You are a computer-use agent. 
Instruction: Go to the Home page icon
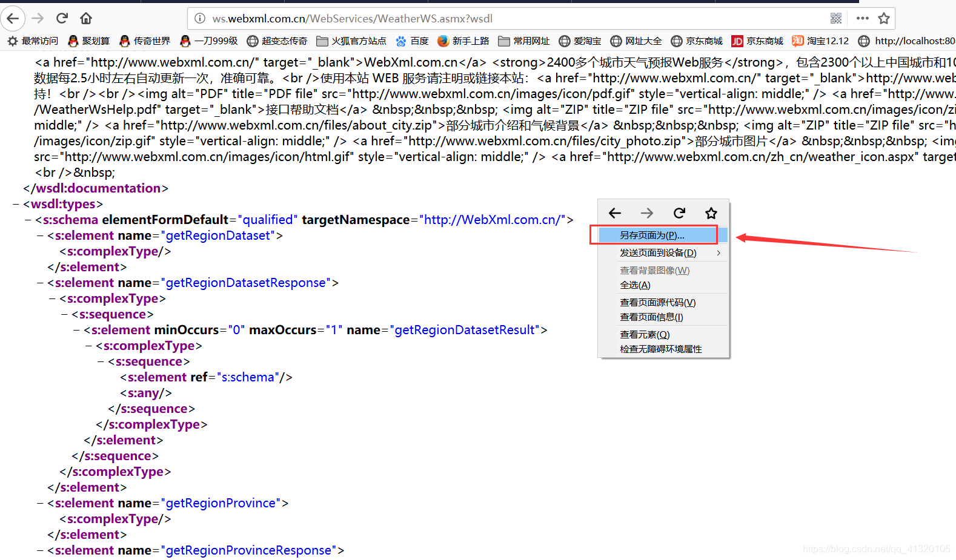(86, 18)
